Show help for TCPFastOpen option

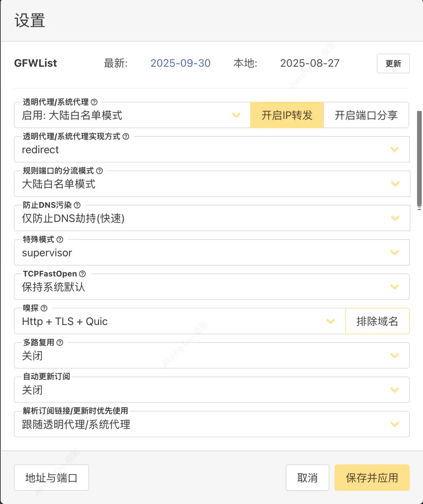pyautogui.click(x=82, y=274)
